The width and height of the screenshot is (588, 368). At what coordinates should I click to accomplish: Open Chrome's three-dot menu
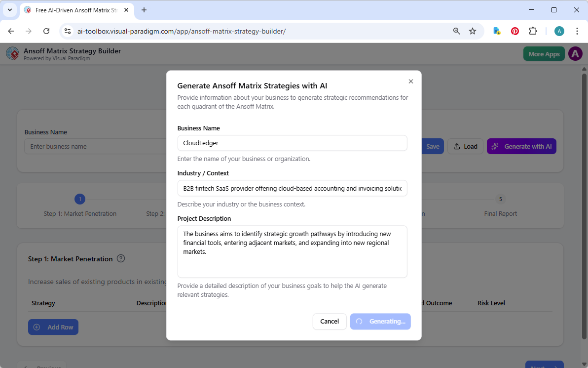tap(577, 31)
